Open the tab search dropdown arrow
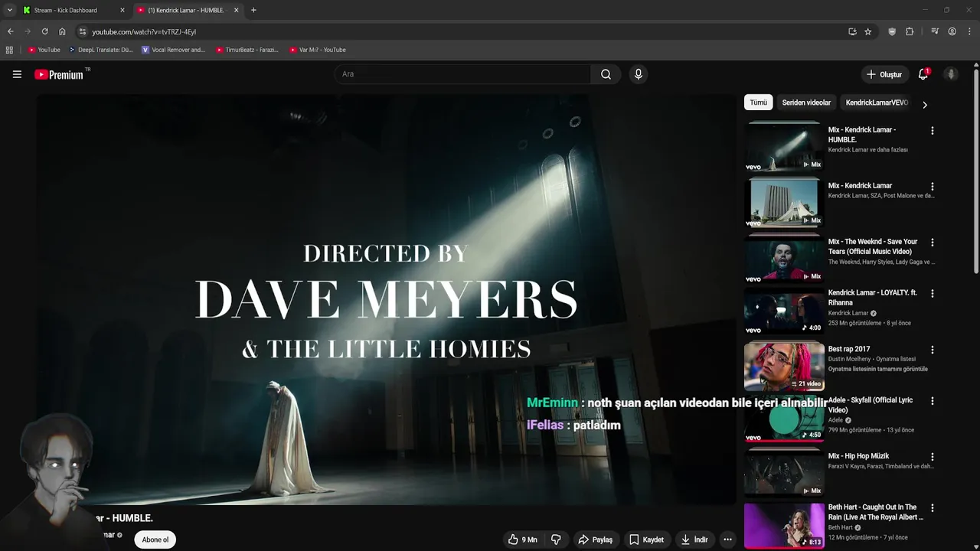Image resolution: width=980 pixels, height=551 pixels. [x=9, y=10]
